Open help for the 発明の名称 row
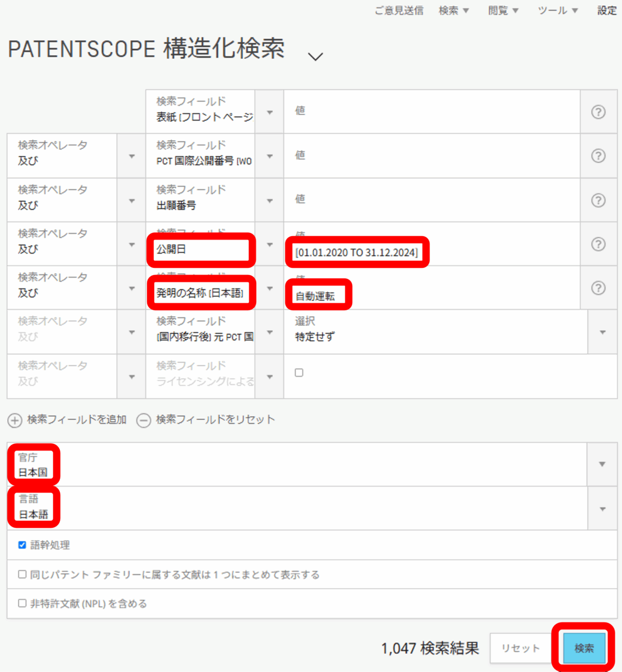The height and width of the screenshot is (672, 622). tap(598, 288)
